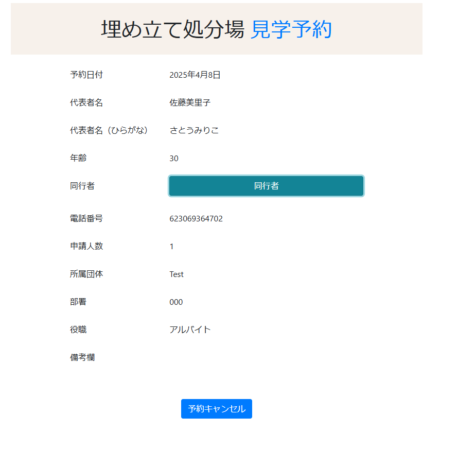
Task: Select the age value 30
Action: (174, 159)
